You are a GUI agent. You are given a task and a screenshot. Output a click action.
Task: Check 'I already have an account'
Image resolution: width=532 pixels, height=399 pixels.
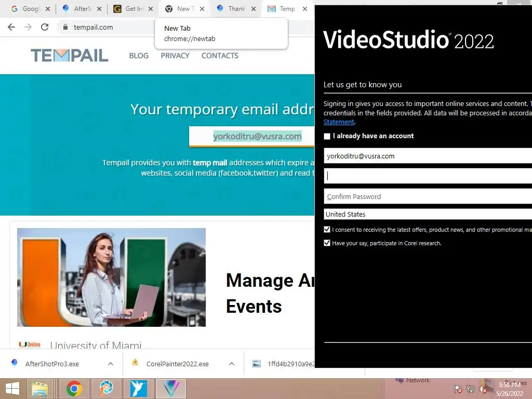coord(327,137)
